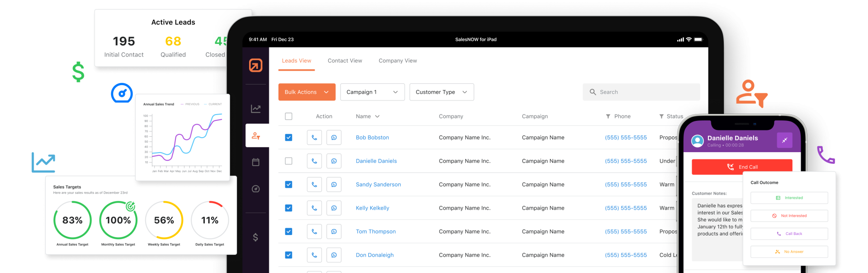Viewport: 868px width, 273px height.
Task: Toggle the select-all header checkbox
Action: [288, 116]
